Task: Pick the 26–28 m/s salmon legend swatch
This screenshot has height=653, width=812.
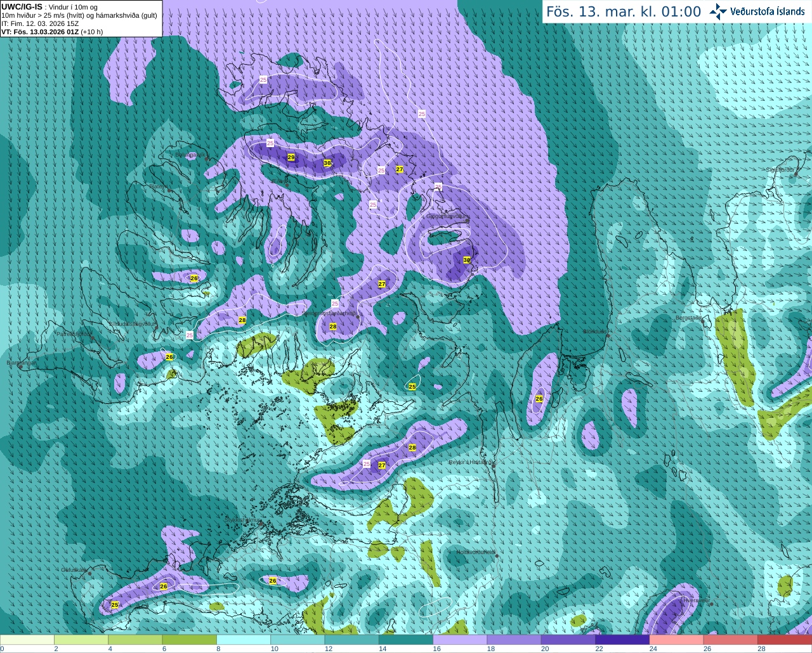Action: 731,640
